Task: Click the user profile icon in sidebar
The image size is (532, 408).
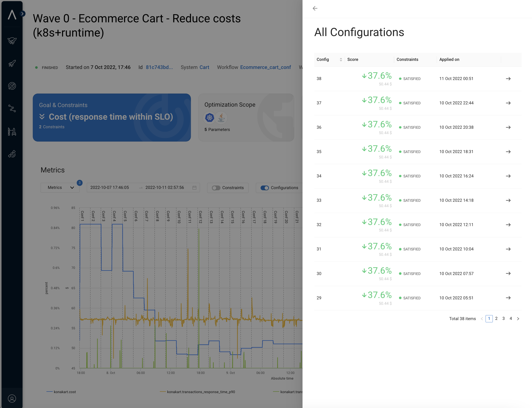Action: pyautogui.click(x=12, y=399)
